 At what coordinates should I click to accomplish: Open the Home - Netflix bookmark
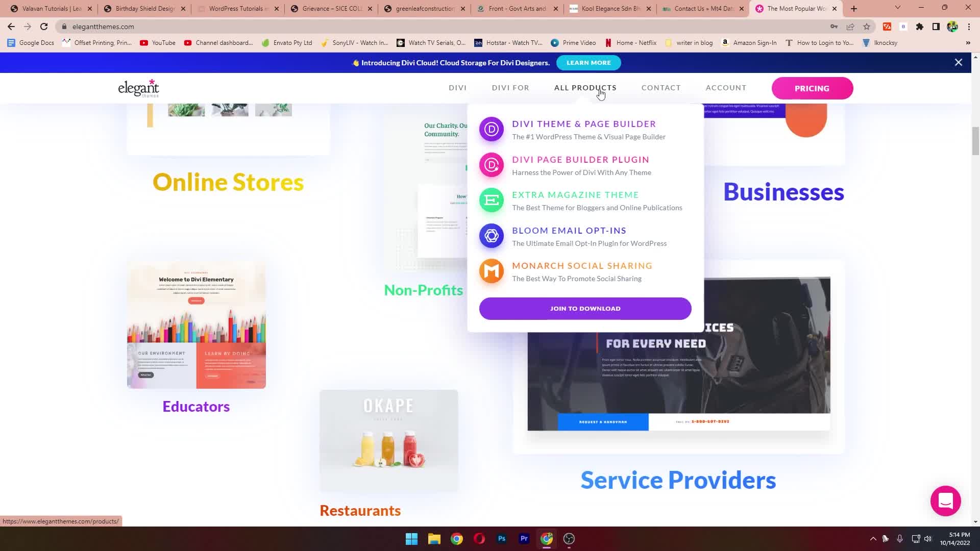point(631,43)
